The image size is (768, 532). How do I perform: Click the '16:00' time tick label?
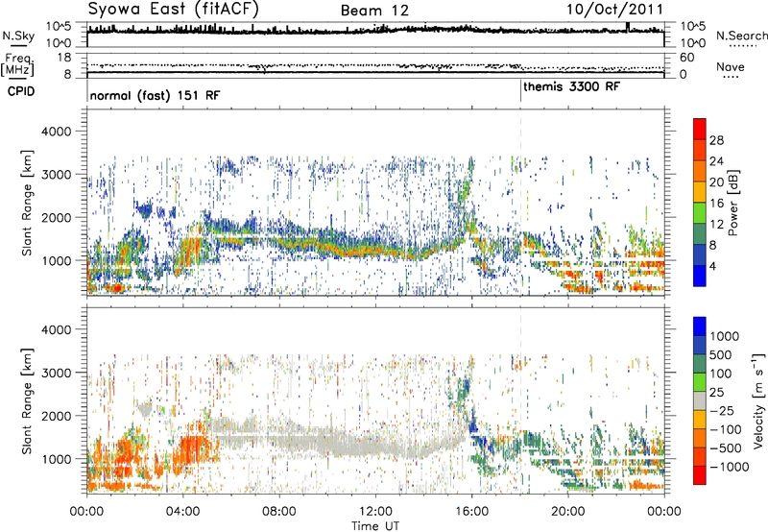click(471, 512)
